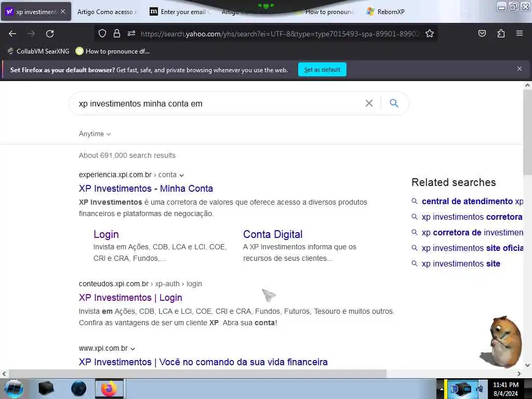
Task: Open the Extensions puzzle-piece menu
Action: (501, 33)
